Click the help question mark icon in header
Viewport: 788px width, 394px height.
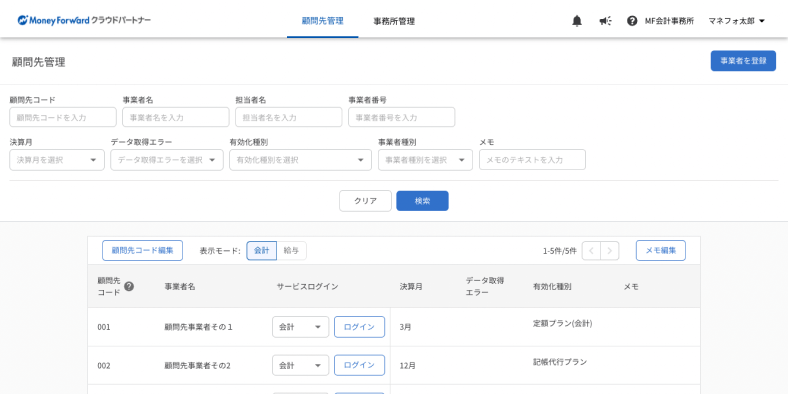pos(632,21)
